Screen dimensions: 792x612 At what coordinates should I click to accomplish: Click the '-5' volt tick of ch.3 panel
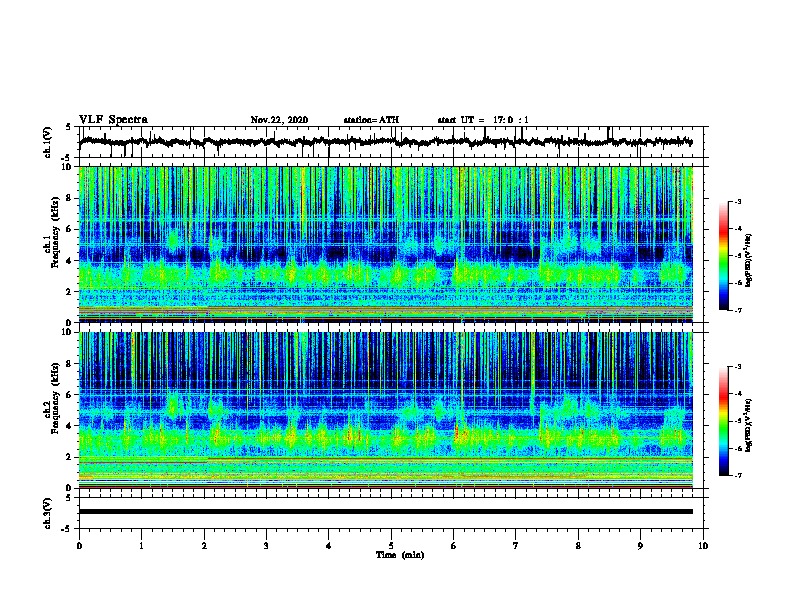coord(67,529)
